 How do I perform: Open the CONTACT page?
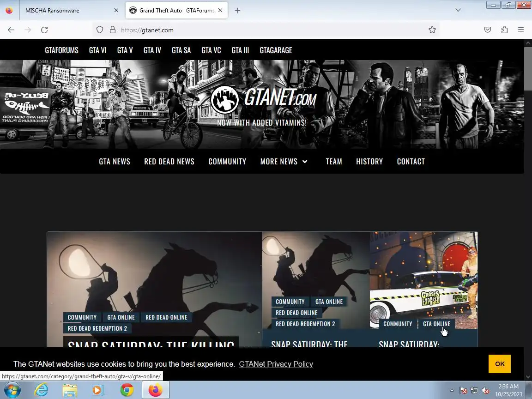point(411,162)
